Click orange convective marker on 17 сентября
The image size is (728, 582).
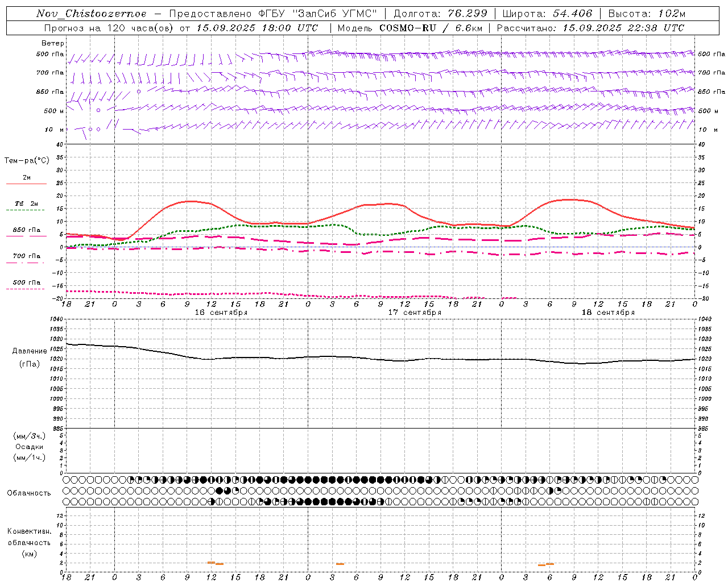tap(340, 564)
